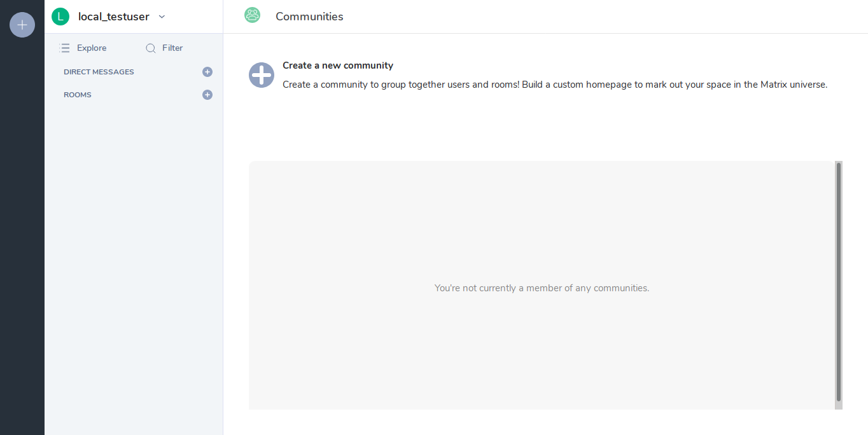Click the Explore list icon
This screenshot has height=435, width=868.
[64, 48]
